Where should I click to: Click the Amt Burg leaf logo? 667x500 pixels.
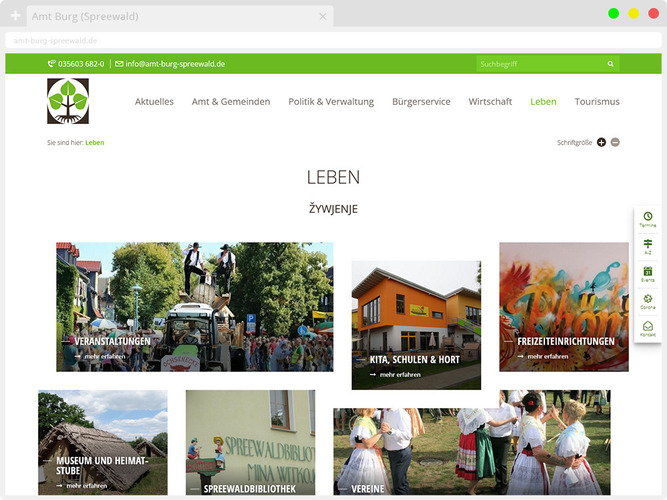coord(68,101)
